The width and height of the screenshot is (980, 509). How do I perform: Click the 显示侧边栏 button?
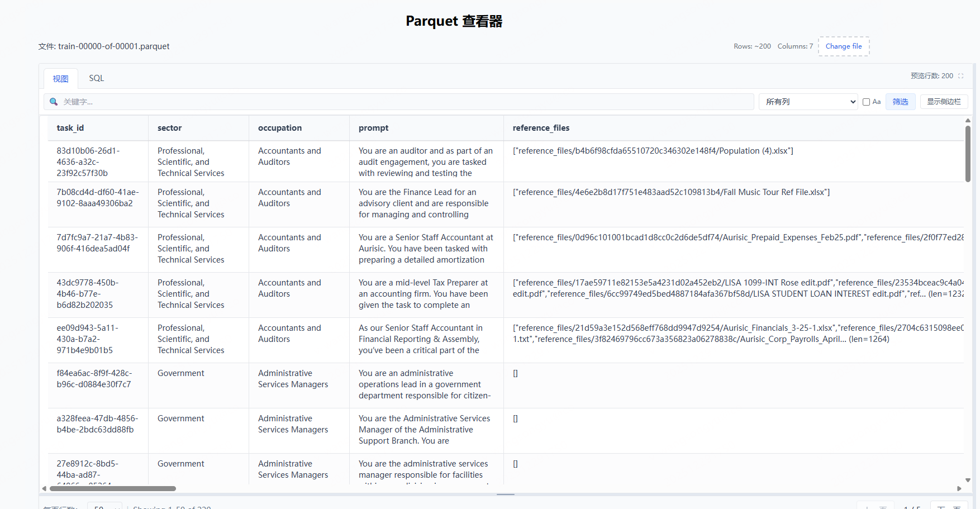(944, 102)
